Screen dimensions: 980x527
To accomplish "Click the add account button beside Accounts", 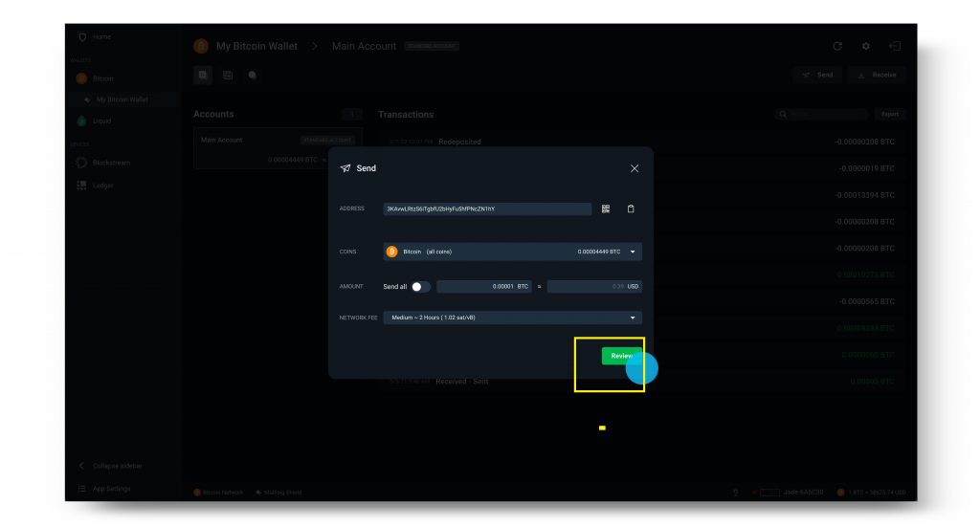I will 352,114.
